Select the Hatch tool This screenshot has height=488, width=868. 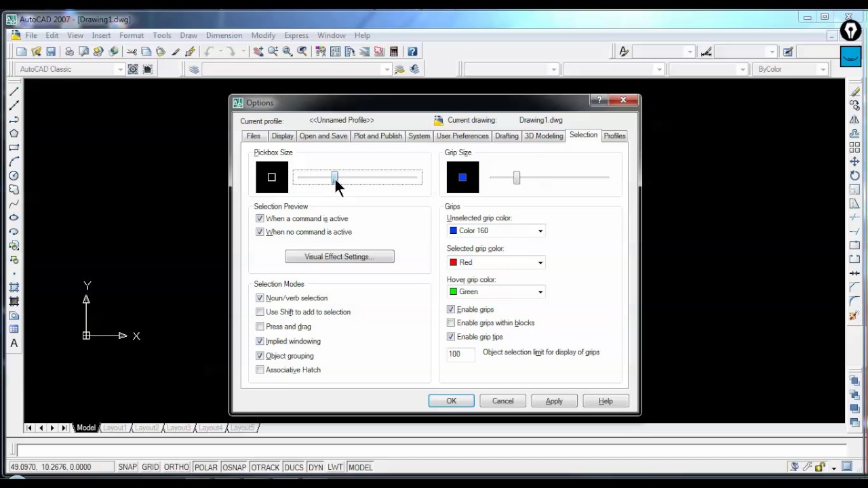(x=14, y=287)
